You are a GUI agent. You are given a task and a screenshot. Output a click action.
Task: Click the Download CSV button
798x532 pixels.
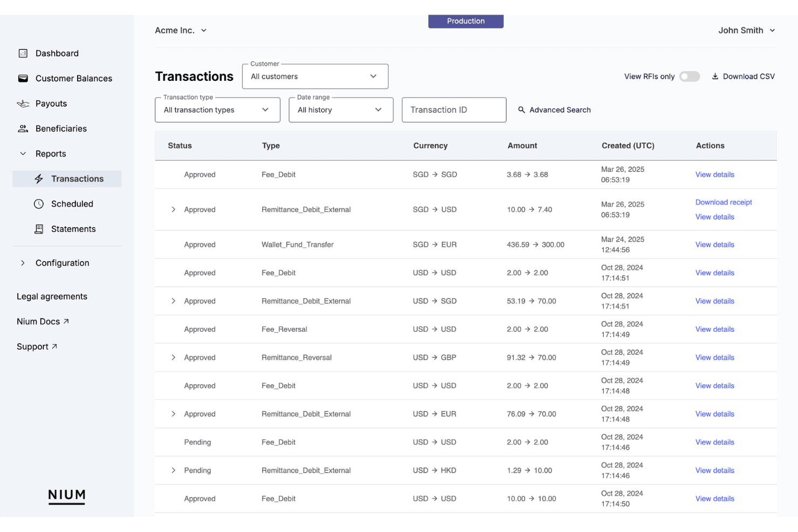[x=743, y=77]
